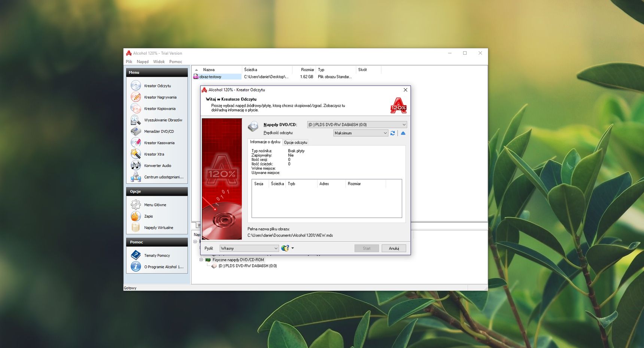Start Wyszukiwanie Obrazów image search
Screen dimensions: 644x348
click(163, 120)
